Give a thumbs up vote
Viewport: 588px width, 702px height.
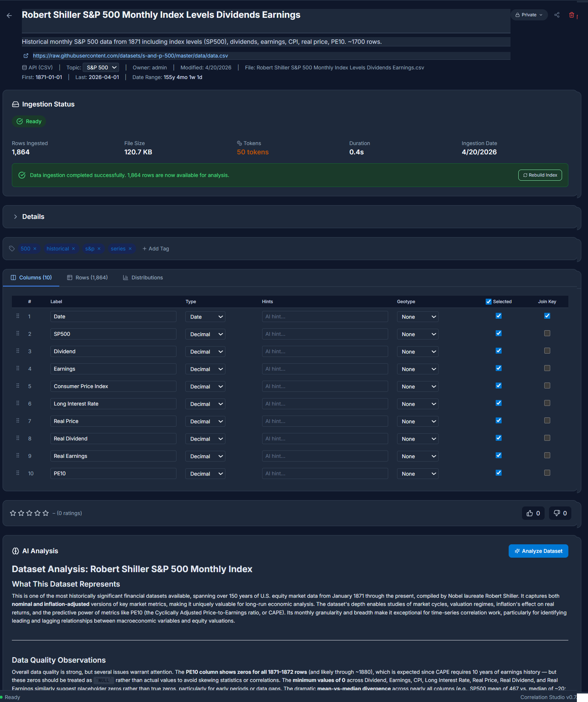pos(533,513)
